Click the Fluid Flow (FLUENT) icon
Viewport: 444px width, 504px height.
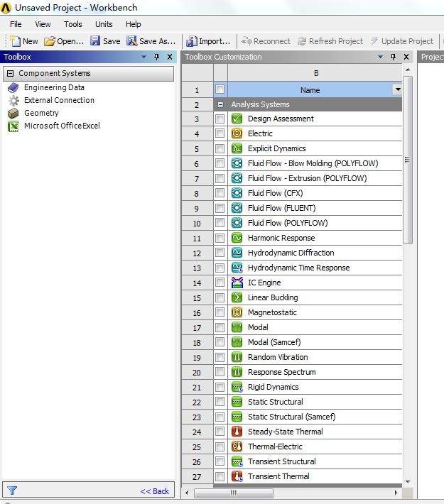(x=237, y=208)
